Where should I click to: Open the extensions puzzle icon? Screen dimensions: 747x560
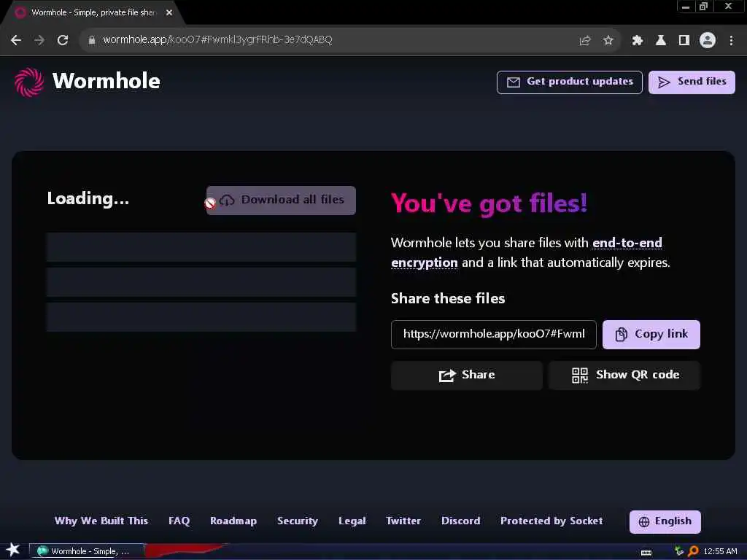click(638, 41)
